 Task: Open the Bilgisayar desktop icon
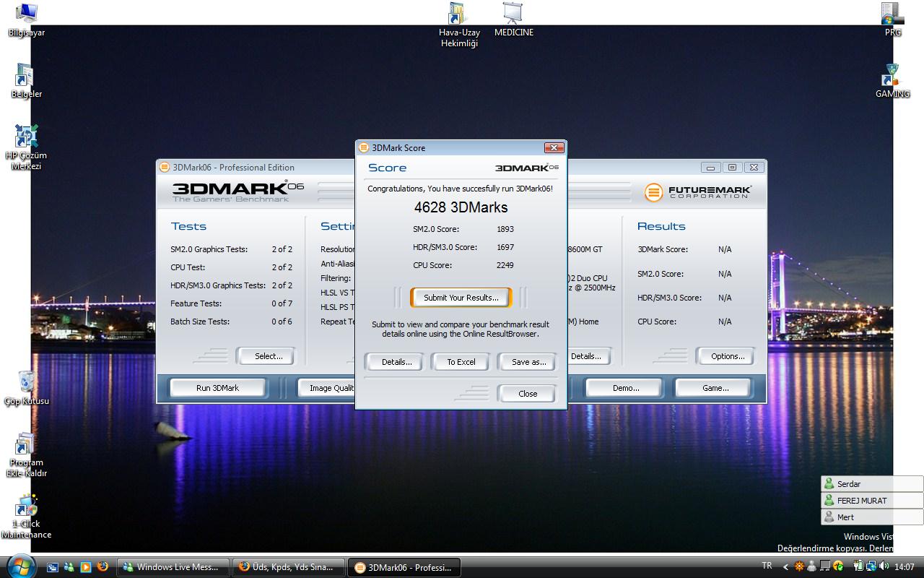(27, 20)
